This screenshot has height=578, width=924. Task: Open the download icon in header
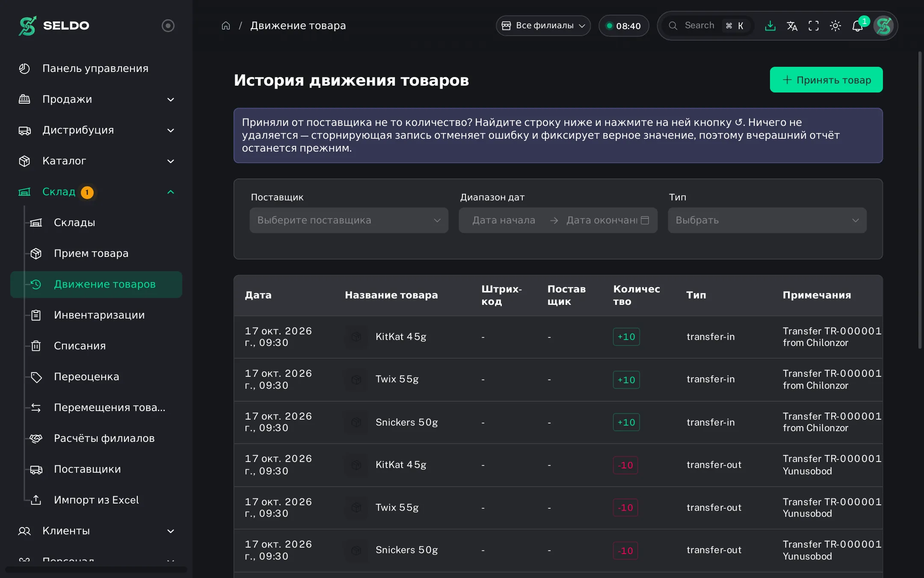[x=770, y=26]
